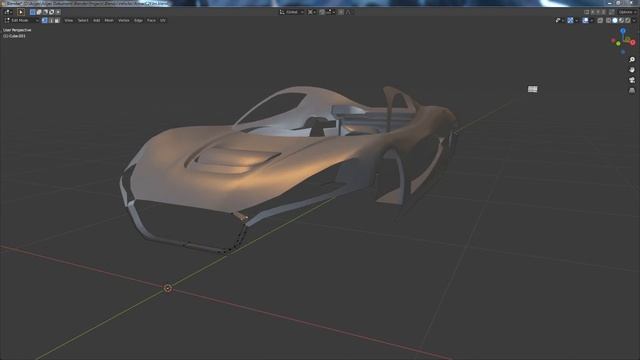
Task: Click the Zoom view magnifier icon
Action: [x=632, y=60]
